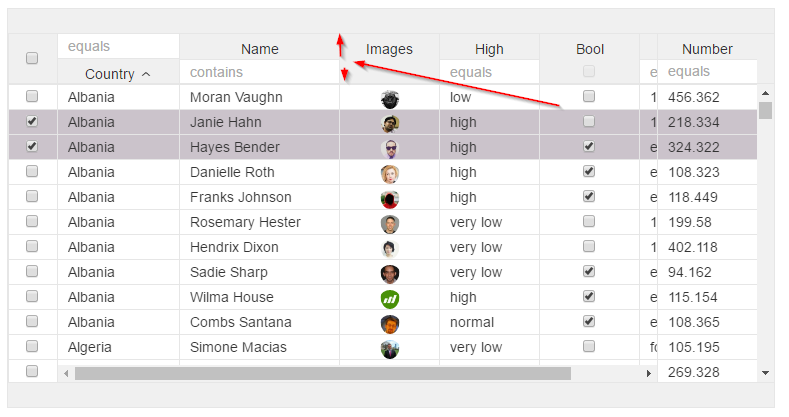The width and height of the screenshot is (789, 417).
Task: Click the Country sort ascending arrow
Action: point(146,74)
